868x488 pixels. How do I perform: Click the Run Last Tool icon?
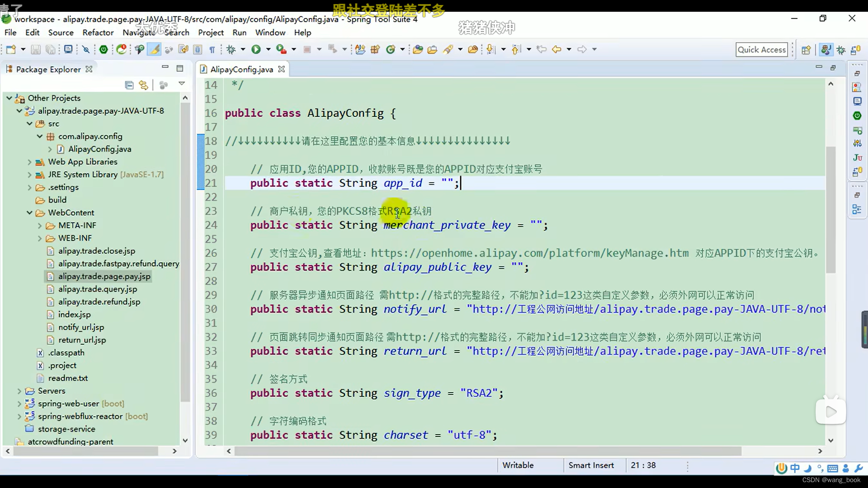coord(281,49)
